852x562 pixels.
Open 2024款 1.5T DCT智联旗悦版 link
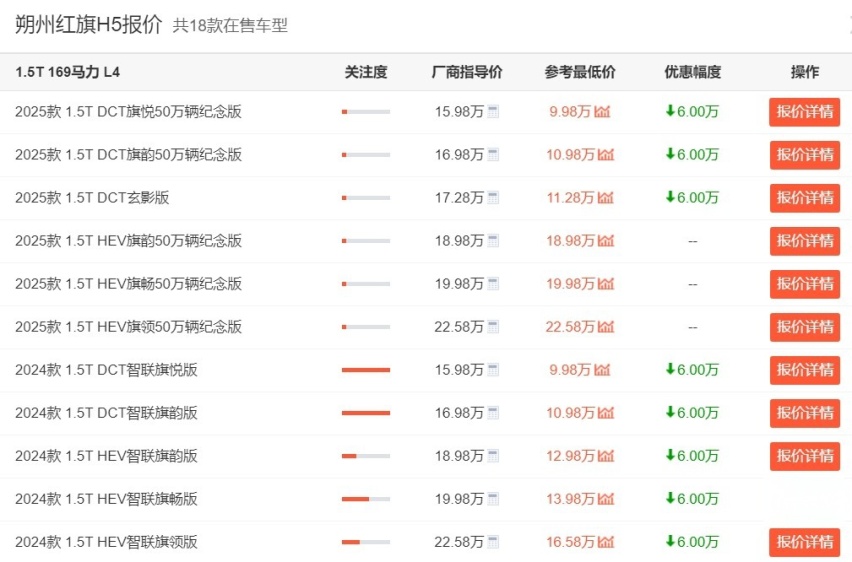point(106,370)
